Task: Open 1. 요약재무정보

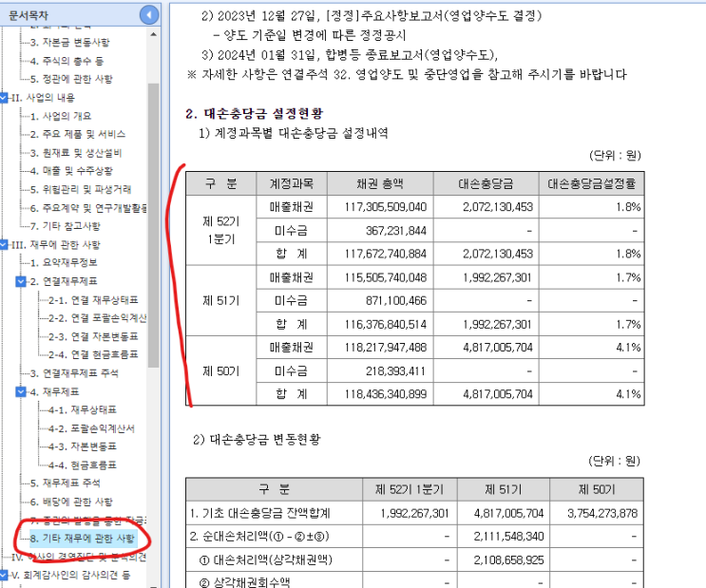Action: 64,263
